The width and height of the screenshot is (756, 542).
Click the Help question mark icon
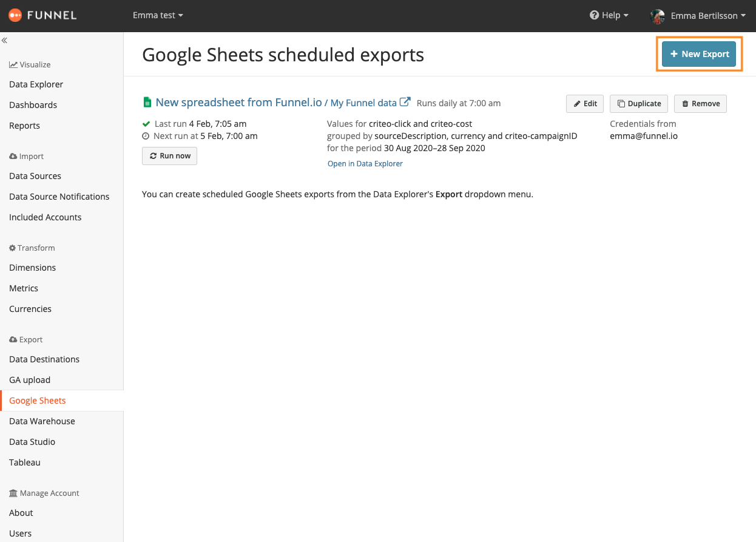pyautogui.click(x=594, y=15)
